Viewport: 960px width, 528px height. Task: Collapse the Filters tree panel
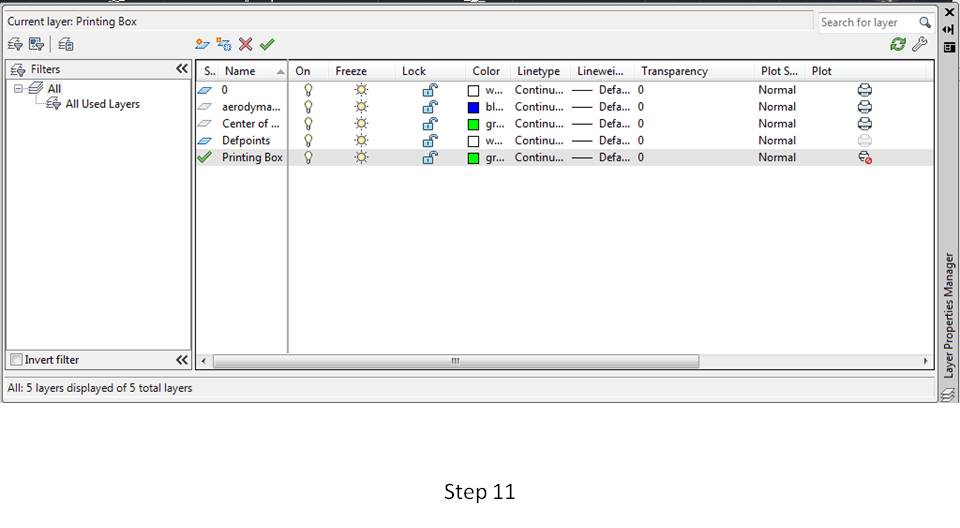click(182, 69)
